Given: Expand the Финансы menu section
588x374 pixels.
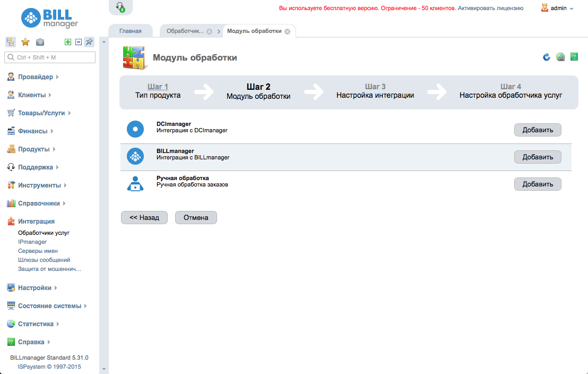Looking at the screenshot, I should pos(52,131).
